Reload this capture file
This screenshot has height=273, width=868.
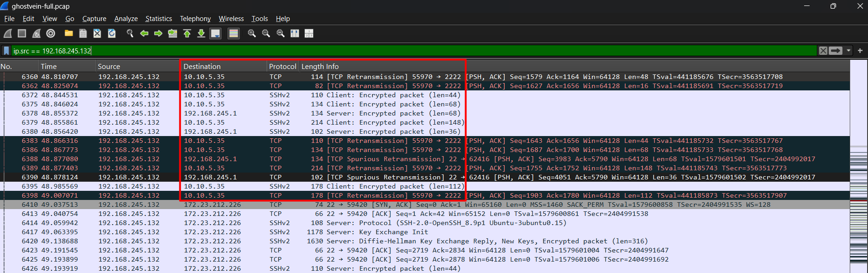coord(112,33)
